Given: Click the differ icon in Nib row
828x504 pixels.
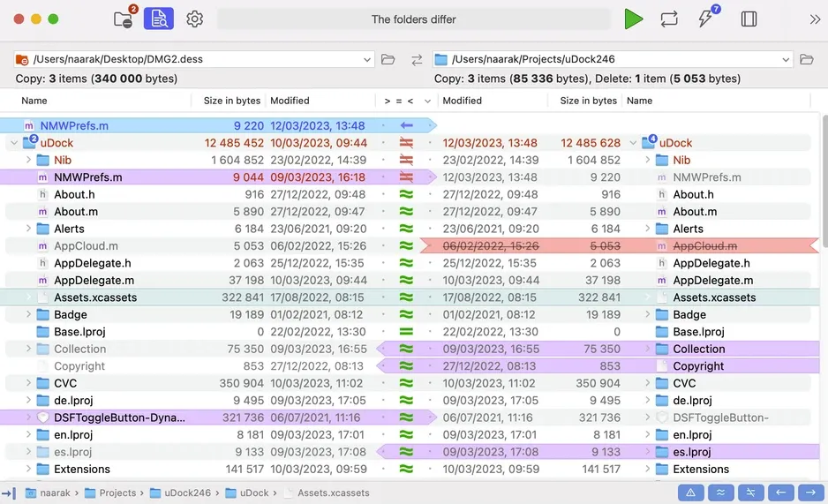Looking at the screenshot, I should pyautogui.click(x=406, y=160).
